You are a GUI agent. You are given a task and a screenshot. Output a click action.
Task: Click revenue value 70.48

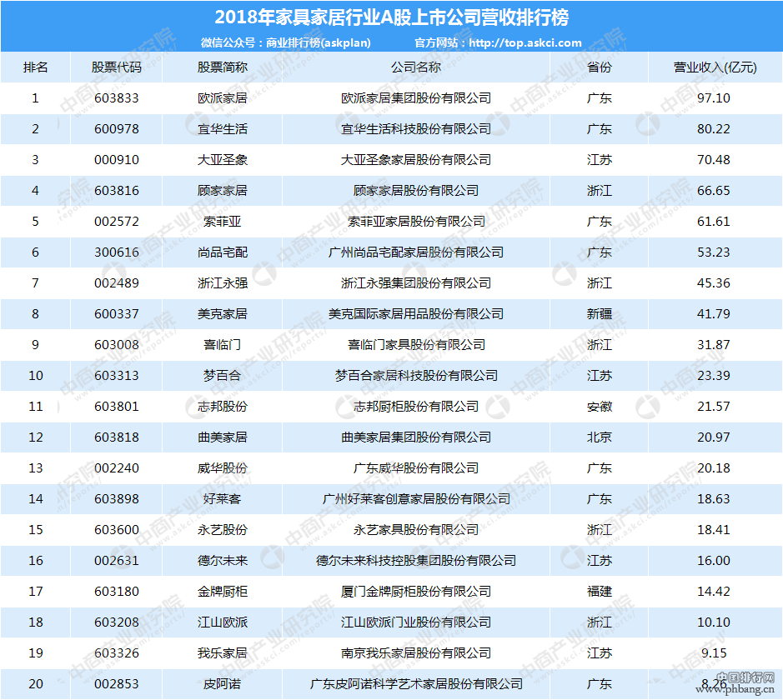point(714,160)
